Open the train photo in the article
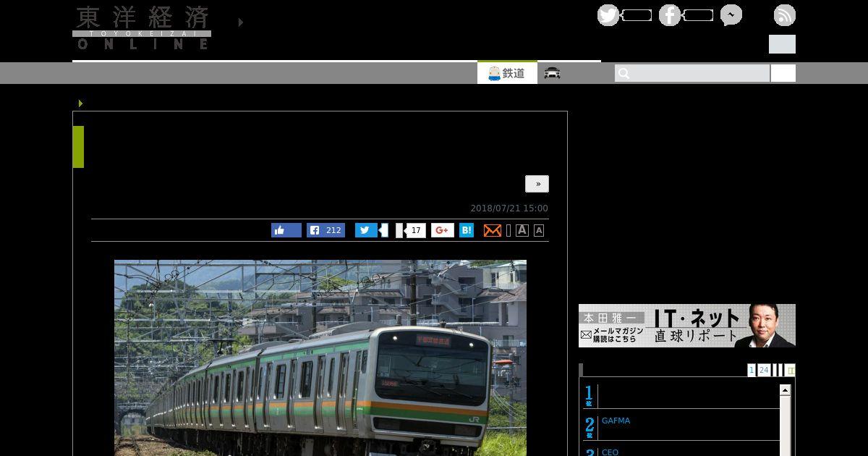The image size is (868, 456). point(320,358)
